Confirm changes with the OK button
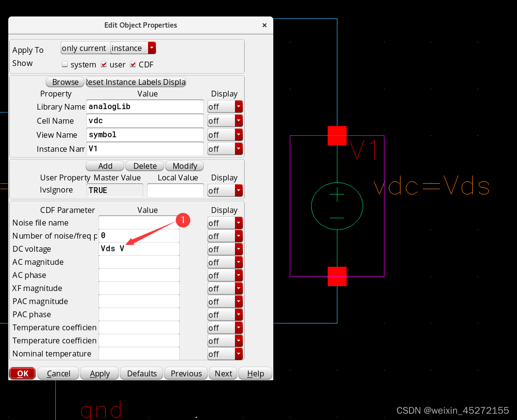This screenshot has height=420, width=517. [x=22, y=373]
